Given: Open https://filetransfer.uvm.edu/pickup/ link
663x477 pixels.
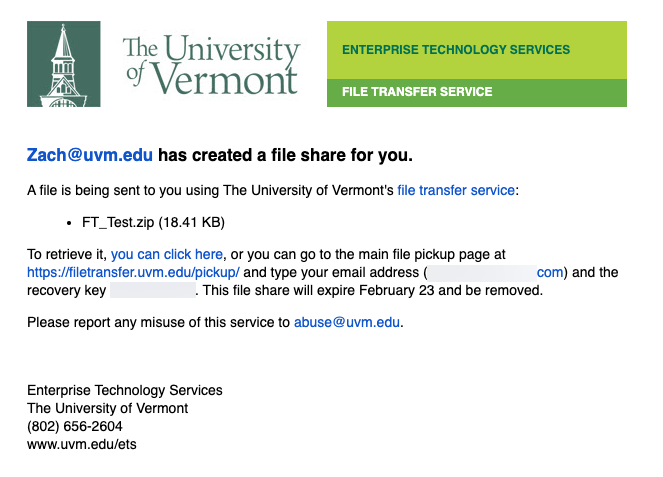Looking at the screenshot, I should tap(133, 272).
